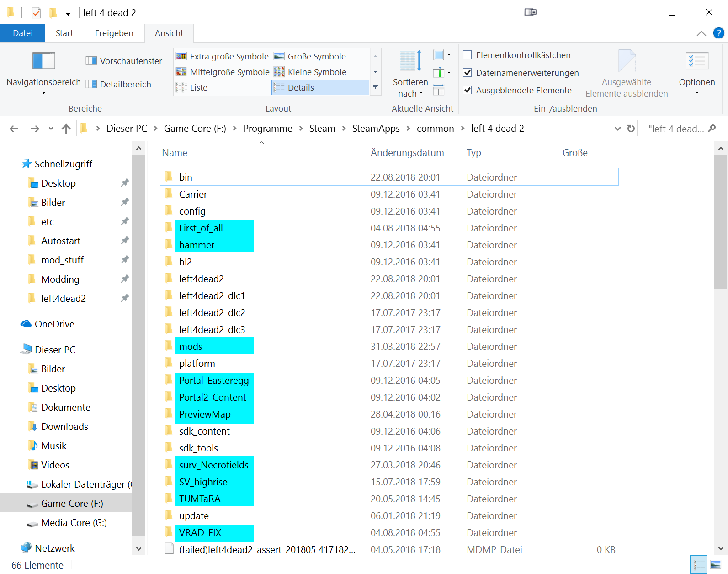Switch to Extra große Symbole layout
The image size is (728, 574).
pos(223,56)
